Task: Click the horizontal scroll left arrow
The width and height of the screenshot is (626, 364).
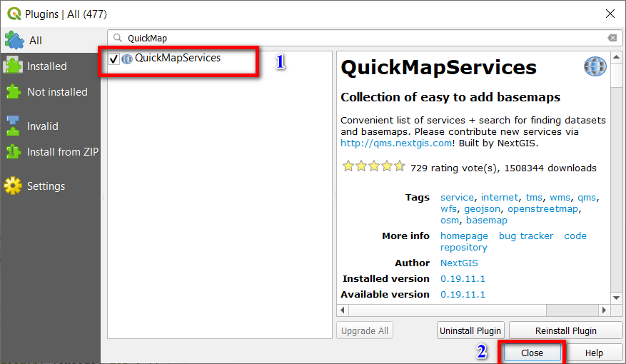Action: coord(343,310)
